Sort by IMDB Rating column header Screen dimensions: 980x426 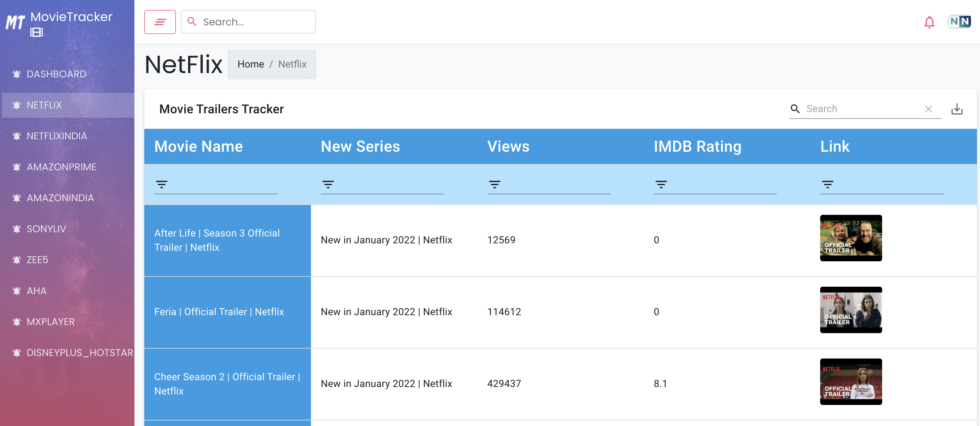[698, 146]
